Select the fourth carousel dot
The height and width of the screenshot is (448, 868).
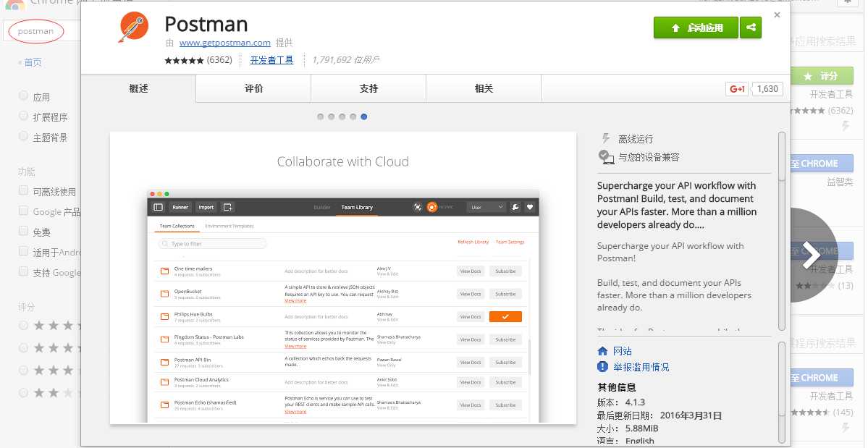click(353, 117)
